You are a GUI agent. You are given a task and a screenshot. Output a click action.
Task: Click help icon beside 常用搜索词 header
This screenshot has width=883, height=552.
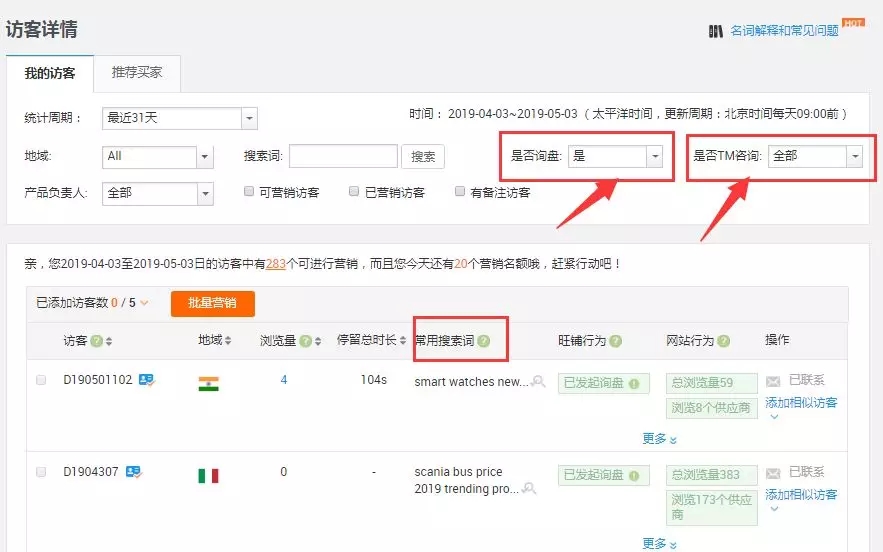[483, 341]
